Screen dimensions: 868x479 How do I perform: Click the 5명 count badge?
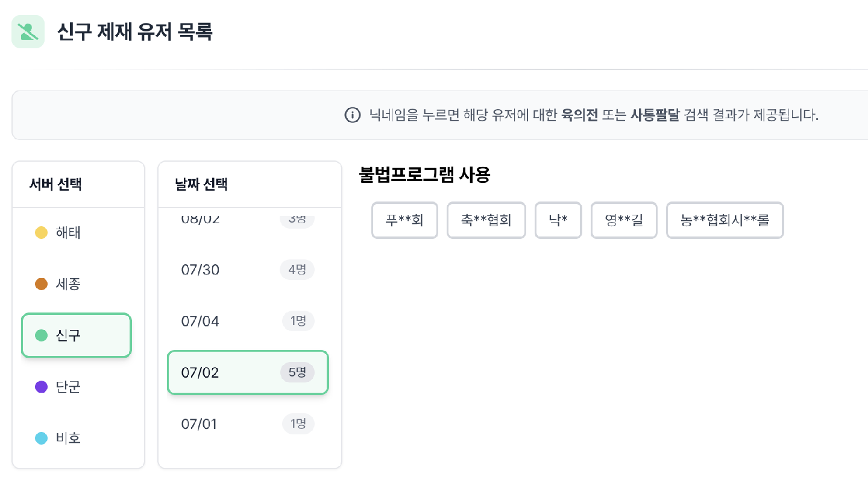click(297, 372)
